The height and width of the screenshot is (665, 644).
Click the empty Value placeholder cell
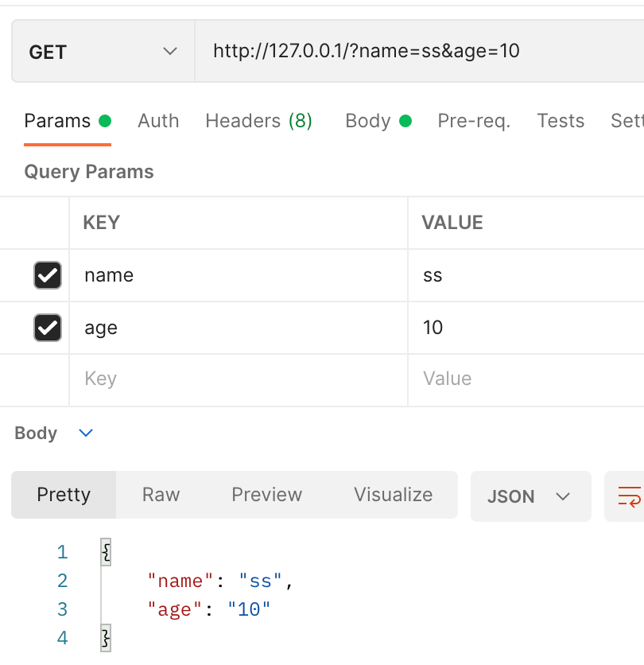point(525,379)
